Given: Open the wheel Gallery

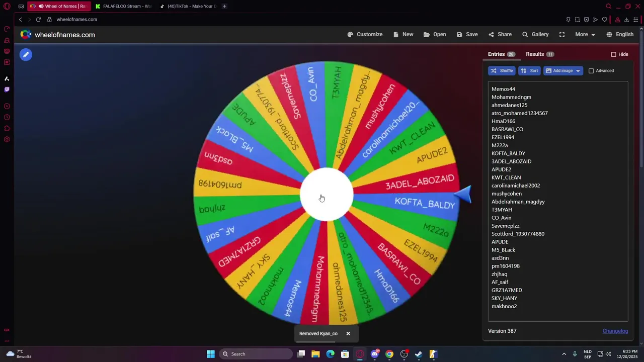Looking at the screenshot, I should [x=535, y=34].
